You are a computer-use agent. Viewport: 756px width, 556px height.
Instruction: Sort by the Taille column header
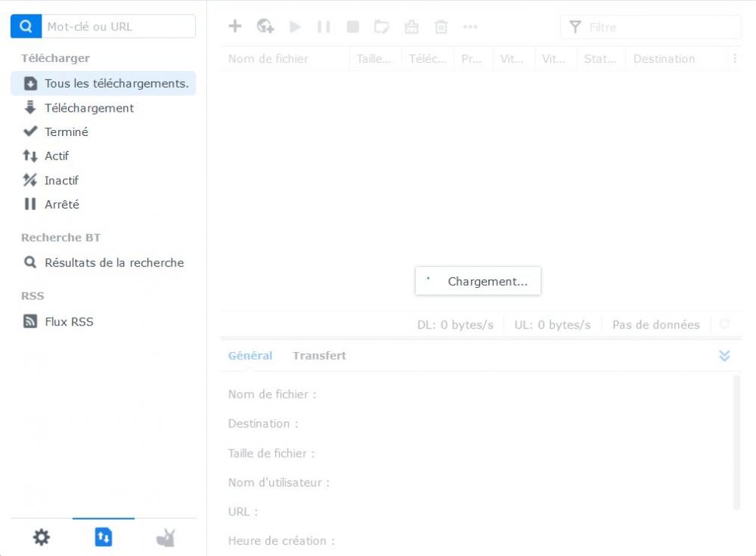coord(375,59)
